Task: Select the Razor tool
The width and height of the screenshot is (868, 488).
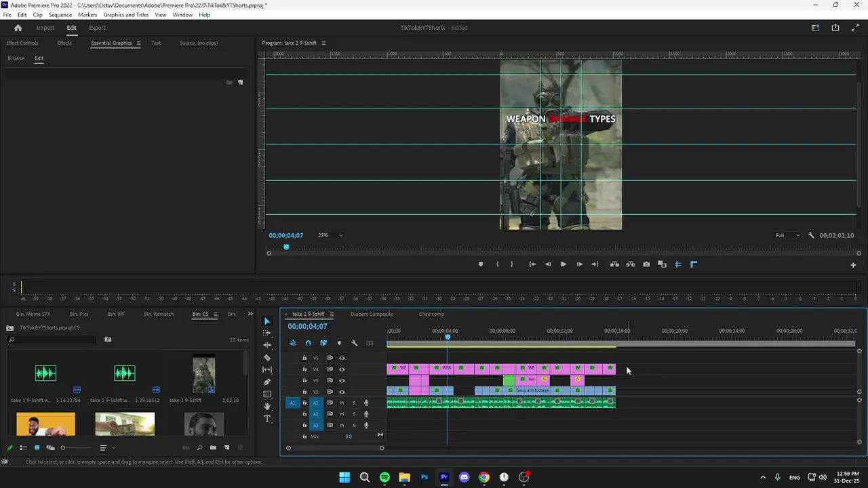Action: (x=267, y=358)
